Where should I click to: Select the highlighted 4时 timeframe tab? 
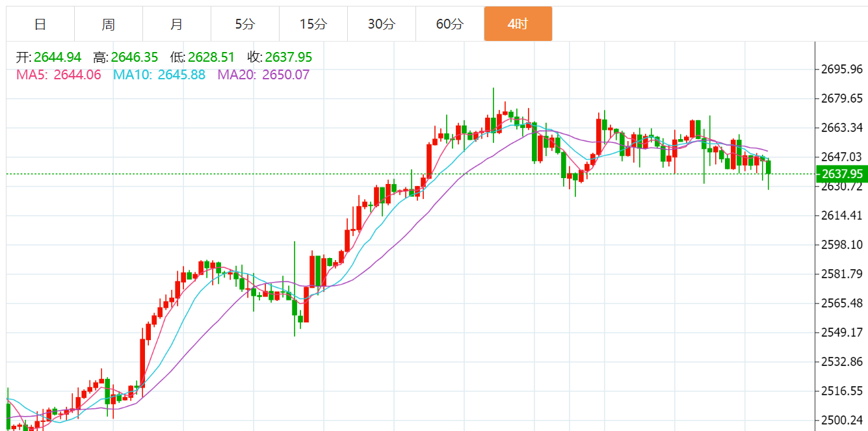(x=518, y=24)
